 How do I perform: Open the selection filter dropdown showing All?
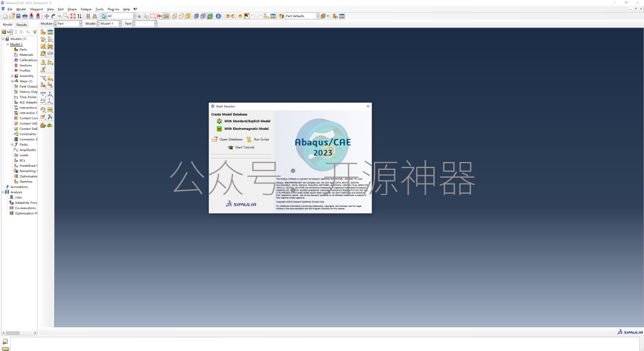[x=121, y=16]
